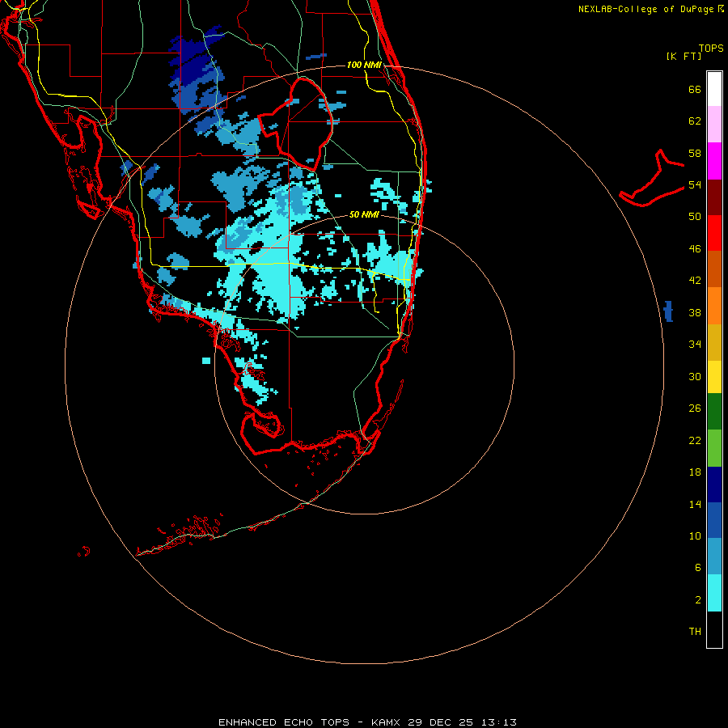The height and width of the screenshot is (728, 728).
Task: Click the '[K FT]' units label
Action: 684,56
